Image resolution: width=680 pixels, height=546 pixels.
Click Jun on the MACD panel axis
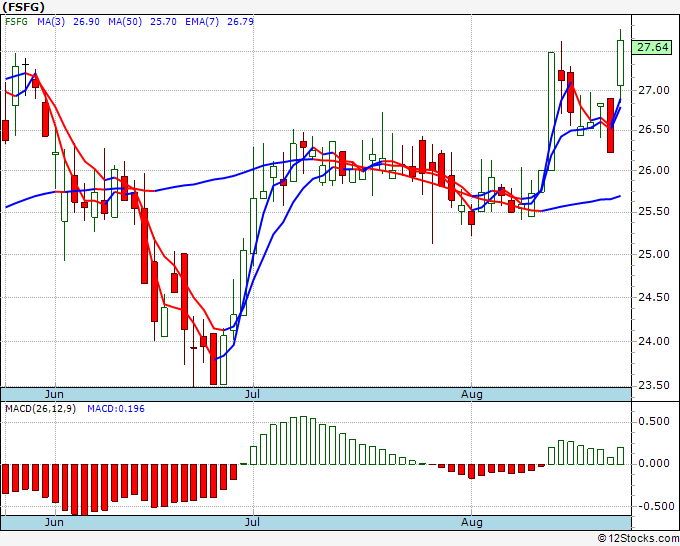(x=54, y=522)
